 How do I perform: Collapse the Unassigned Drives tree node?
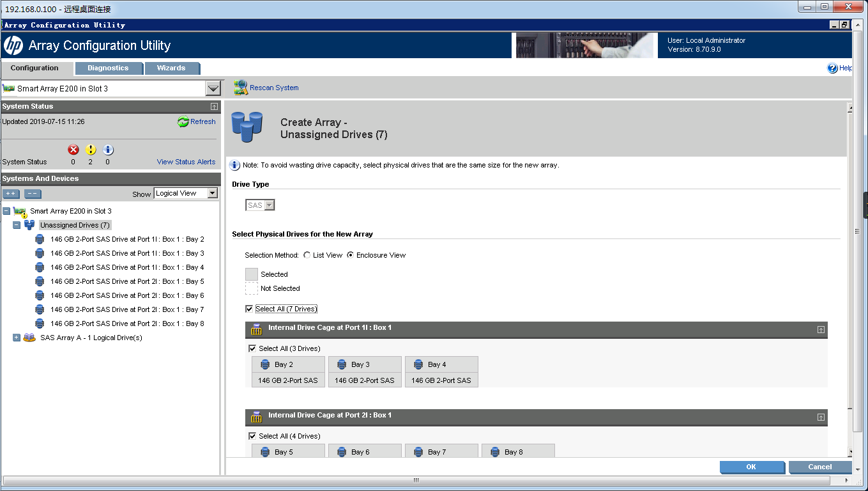(17, 225)
